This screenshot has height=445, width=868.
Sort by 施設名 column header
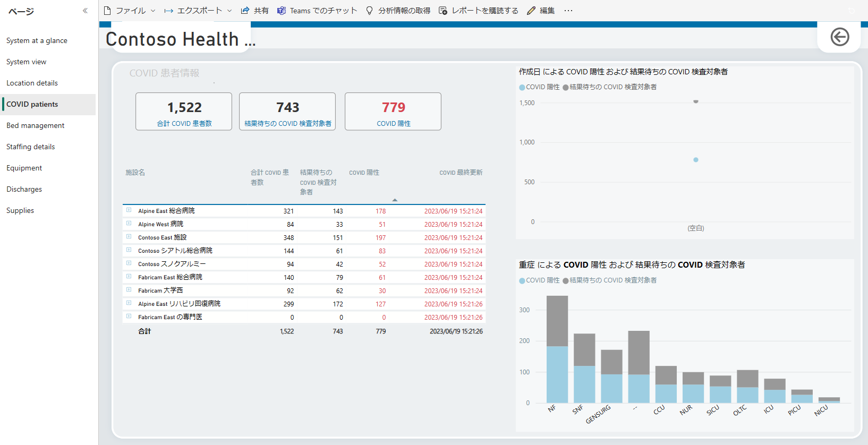(x=135, y=173)
